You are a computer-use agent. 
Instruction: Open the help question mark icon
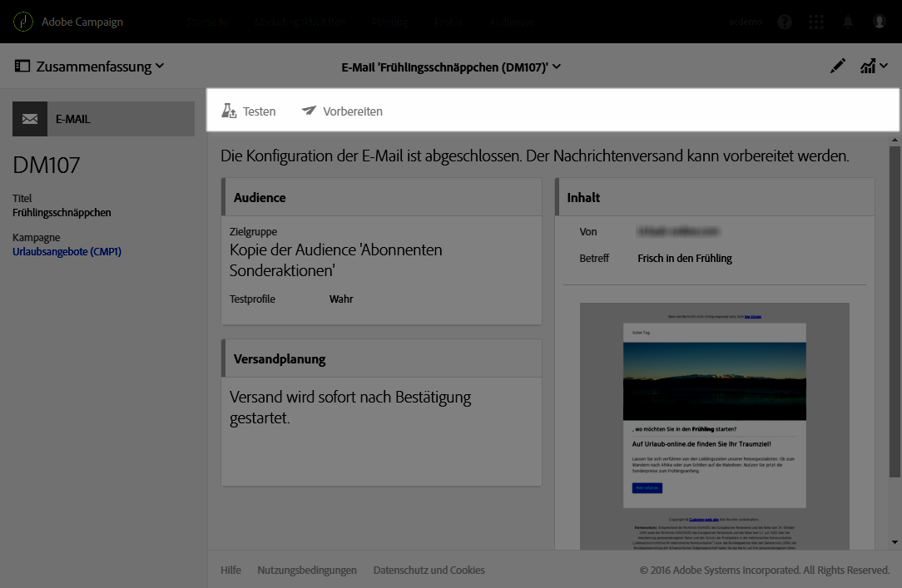click(x=785, y=22)
